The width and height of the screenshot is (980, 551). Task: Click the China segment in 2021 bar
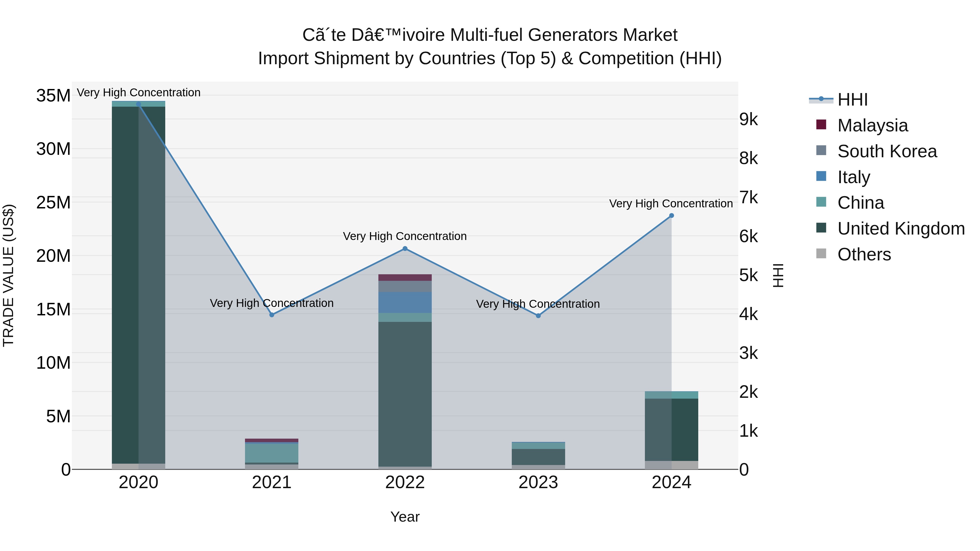pos(272,453)
